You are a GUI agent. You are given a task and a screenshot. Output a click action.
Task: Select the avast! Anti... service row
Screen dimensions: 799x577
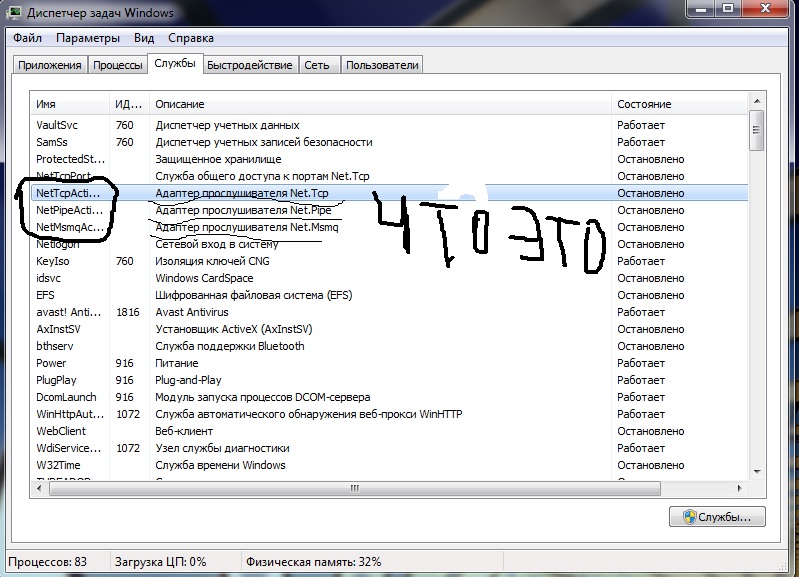point(389,312)
